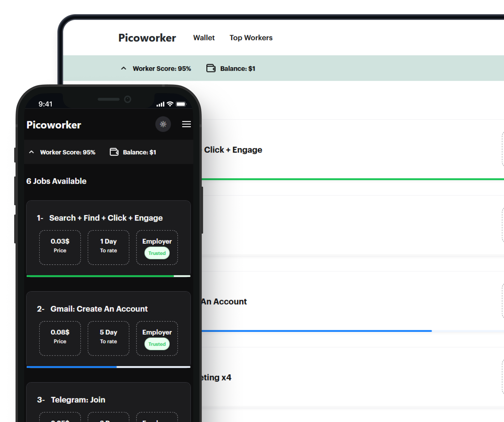504x422 pixels.
Task: Click the phone status bar battery icon
Action: 181,104
